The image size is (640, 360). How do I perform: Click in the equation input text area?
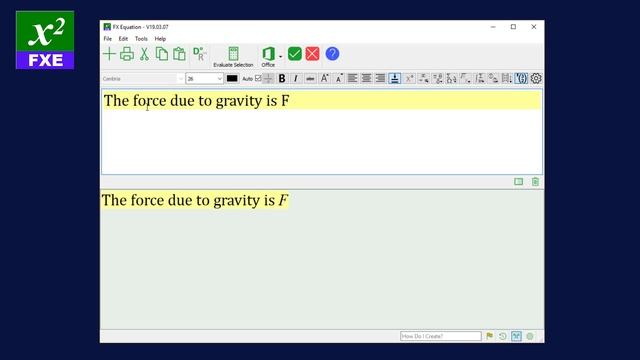tap(322, 132)
